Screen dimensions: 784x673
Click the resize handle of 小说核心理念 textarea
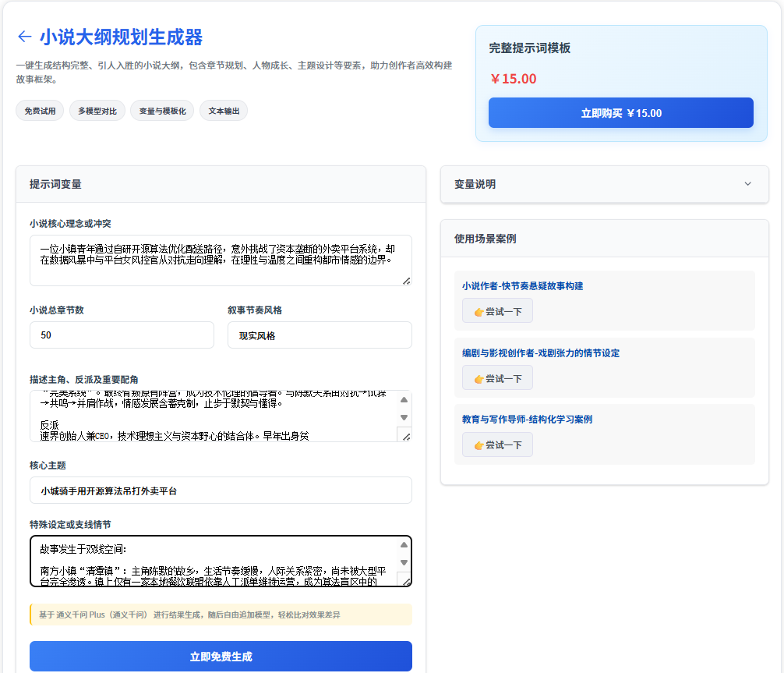click(x=406, y=281)
